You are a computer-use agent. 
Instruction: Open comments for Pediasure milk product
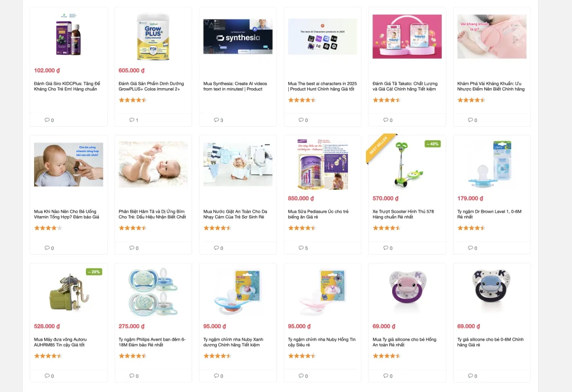(x=301, y=248)
